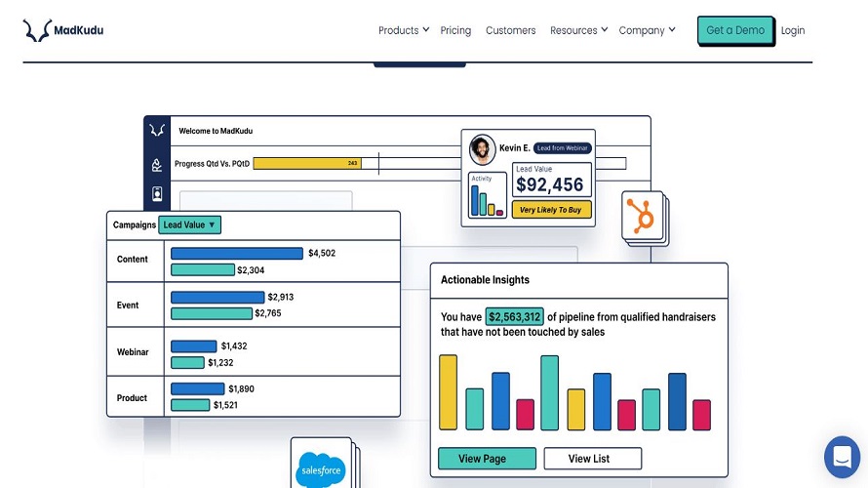Image resolution: width=868 pixels, height=488 pixels.
Task: Expand the Company menu
Action: pyautogui.click(x=647, y=30)
